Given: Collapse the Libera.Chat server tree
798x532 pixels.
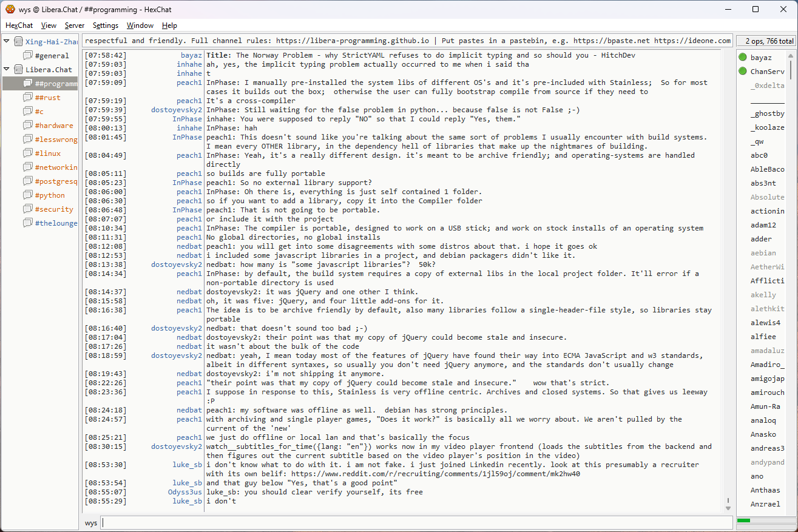Looking at the screenshot, I should click(x=7, y=70).
